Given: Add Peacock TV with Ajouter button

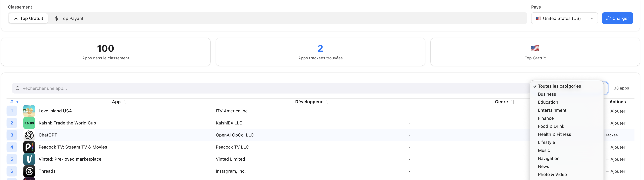Looking at the screenshot, I should 616,147.
